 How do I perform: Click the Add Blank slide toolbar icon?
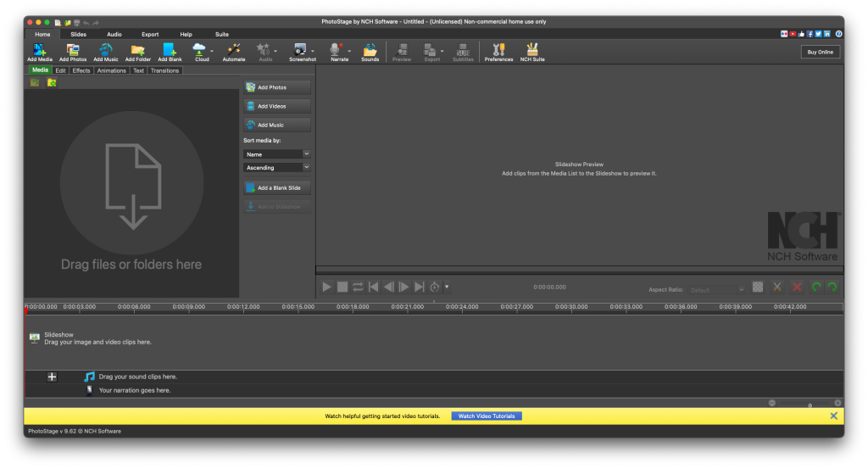click(x=170, y=52)
